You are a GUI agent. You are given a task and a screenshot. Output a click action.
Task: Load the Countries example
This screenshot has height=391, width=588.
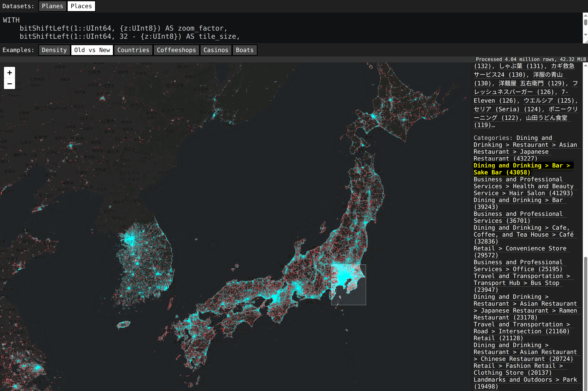(133, 50)
